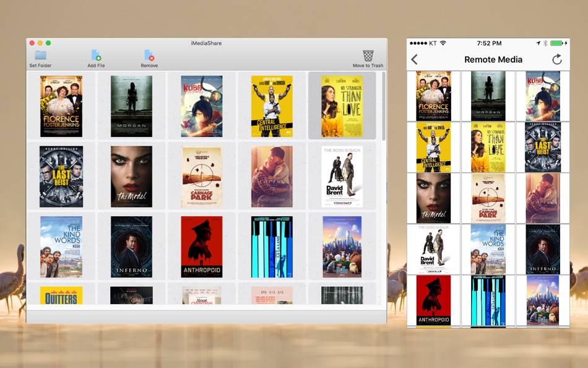The height and width of the screenshot is (368, 588).
Task: Tap the Remote Media heading on phone
Action: (x=493, y=59)
